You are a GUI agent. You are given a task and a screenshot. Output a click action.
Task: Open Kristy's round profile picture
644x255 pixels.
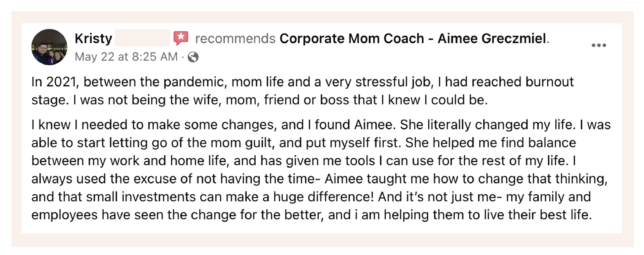pos(49,47)
